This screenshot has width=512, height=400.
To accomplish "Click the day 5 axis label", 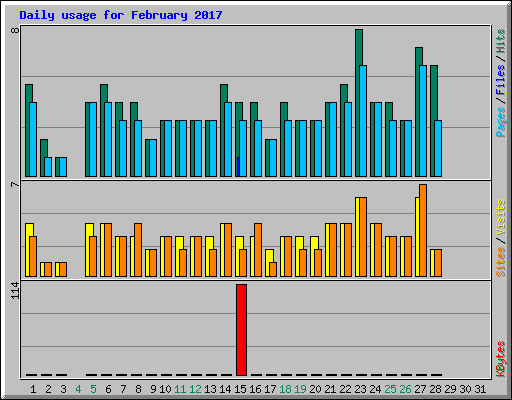I will 93,389.
